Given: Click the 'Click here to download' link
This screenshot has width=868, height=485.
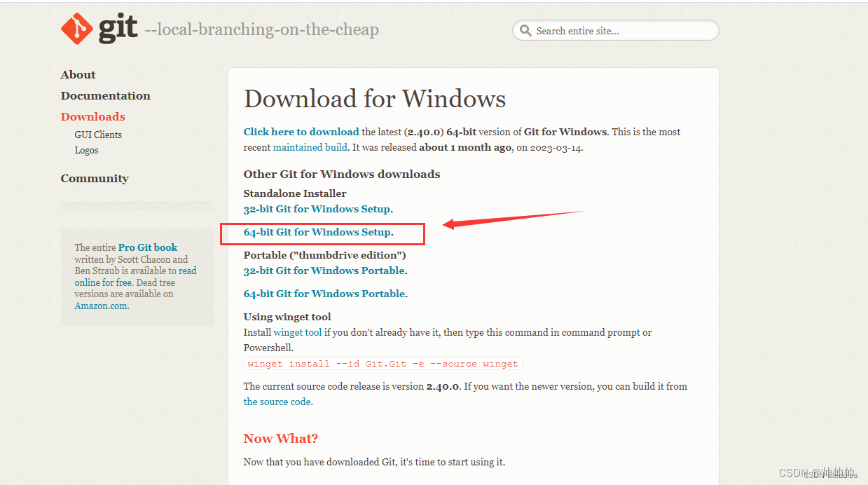Looking at the screenshot, I should (301, 132).
